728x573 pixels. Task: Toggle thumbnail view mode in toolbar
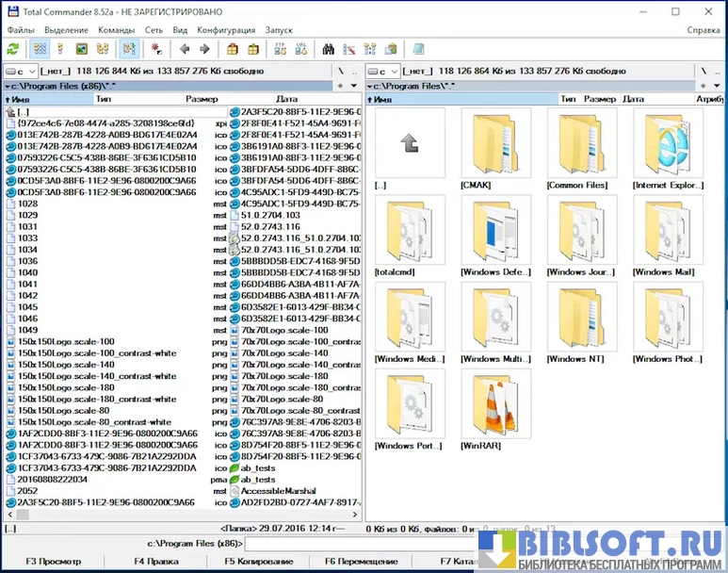[81, 49]
